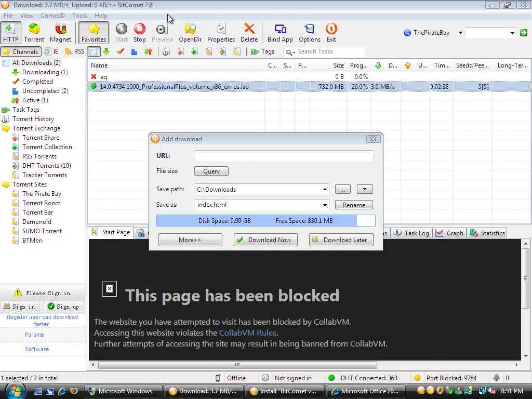The height and width of the screenshot is (399, 532).
Task: Click green downloading filter arrow icon
Action: click(107, 51)
